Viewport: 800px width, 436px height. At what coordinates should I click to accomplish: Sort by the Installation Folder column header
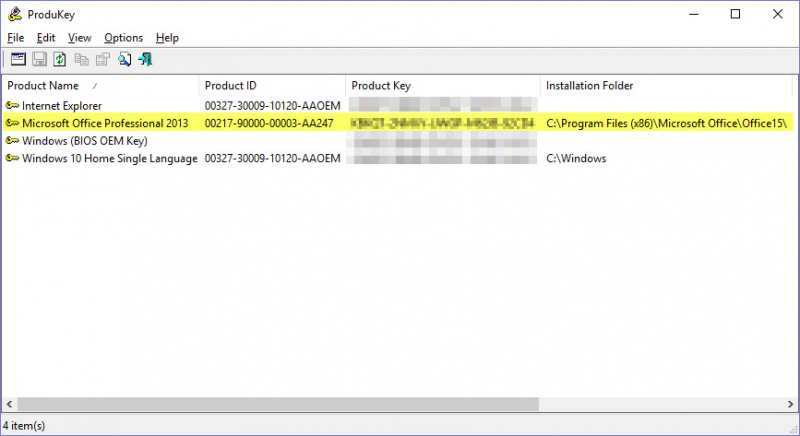click(666, 86)
